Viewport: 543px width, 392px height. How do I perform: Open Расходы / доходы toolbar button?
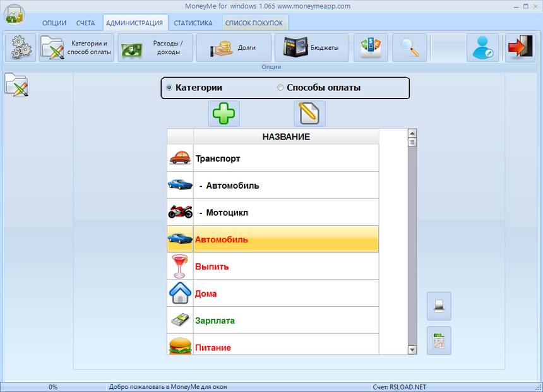coord(155,48)
